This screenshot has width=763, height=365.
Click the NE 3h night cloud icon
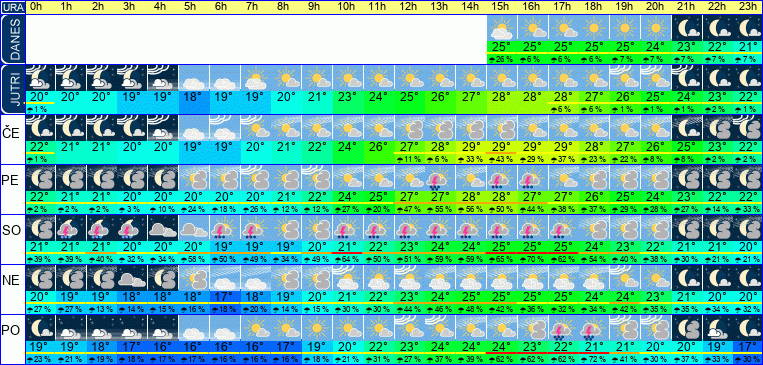click(x=132, y=277)
